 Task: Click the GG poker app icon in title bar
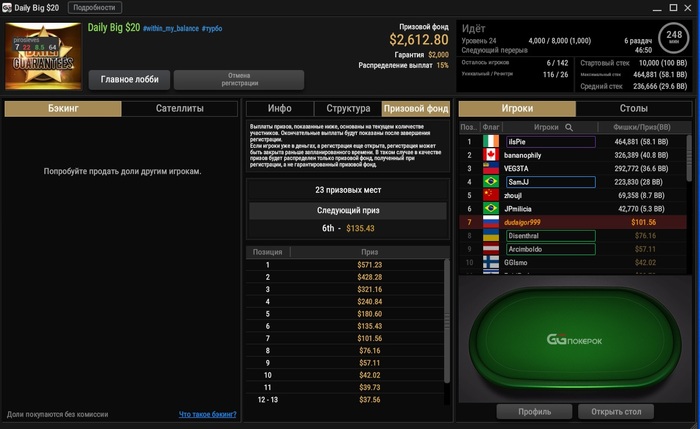coord(7,8)
